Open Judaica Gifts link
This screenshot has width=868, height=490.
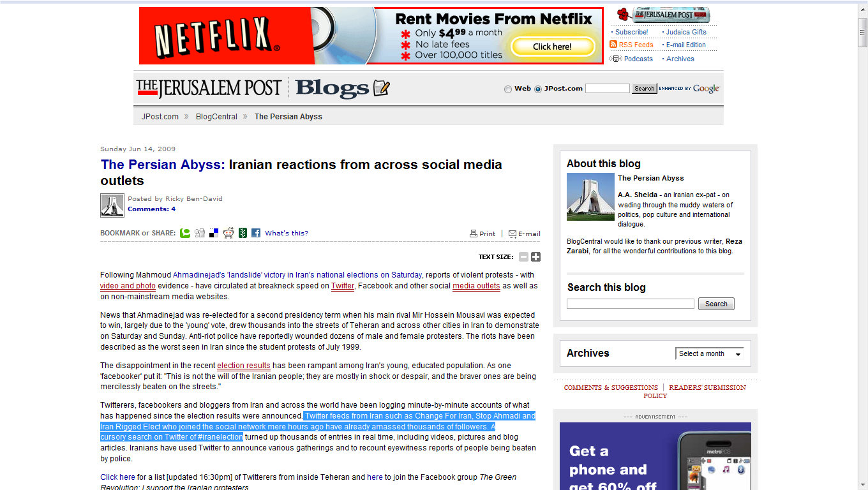tap(686, 32)
